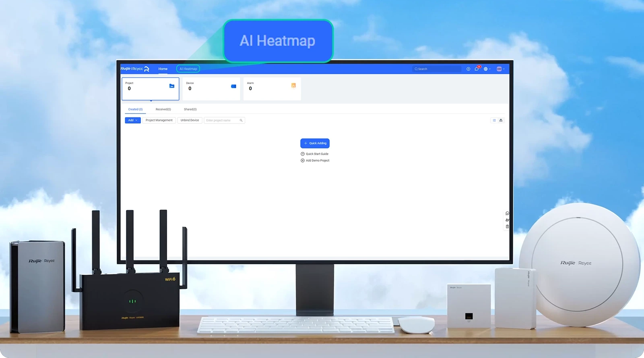The width and height of the screenshot is (644, 358).
Task: Select the Device summary card
Action: point(211,88)
